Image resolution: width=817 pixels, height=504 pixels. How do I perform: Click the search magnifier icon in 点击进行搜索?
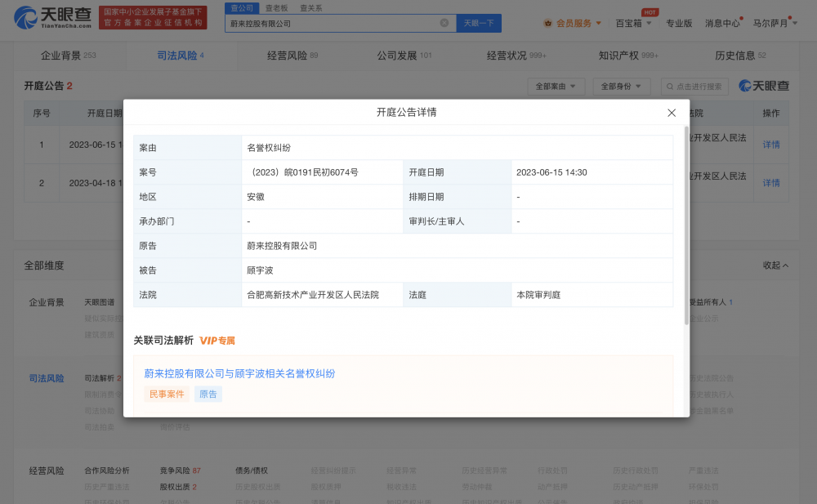[670, 87]
